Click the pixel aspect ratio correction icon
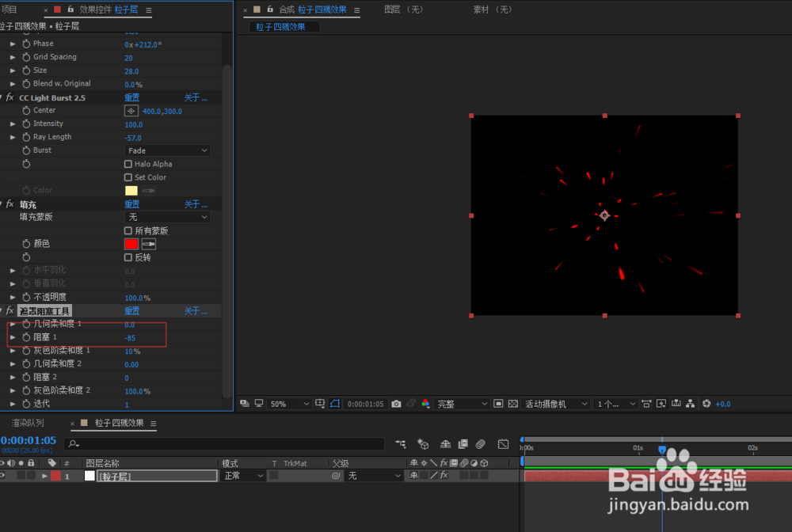The width and height of the screenshot is (792, 532). click(x=646, y=404)
